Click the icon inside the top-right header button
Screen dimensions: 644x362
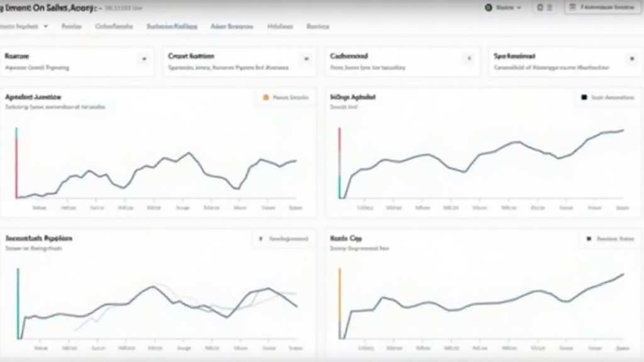coord(573,8)
